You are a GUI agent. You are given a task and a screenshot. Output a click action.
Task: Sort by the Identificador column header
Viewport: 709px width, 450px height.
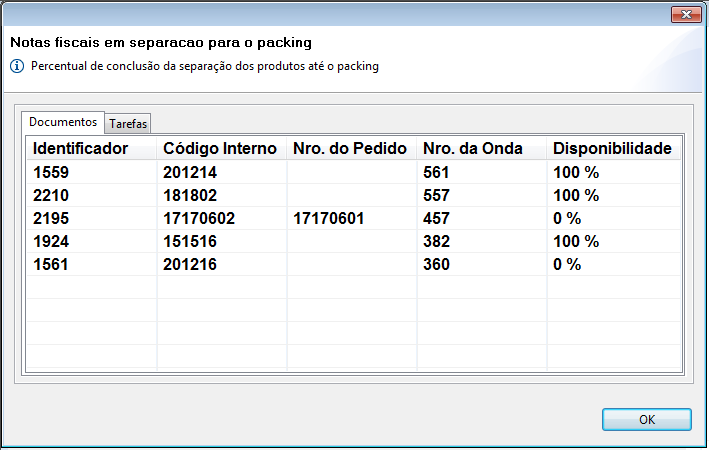(80, 148)
